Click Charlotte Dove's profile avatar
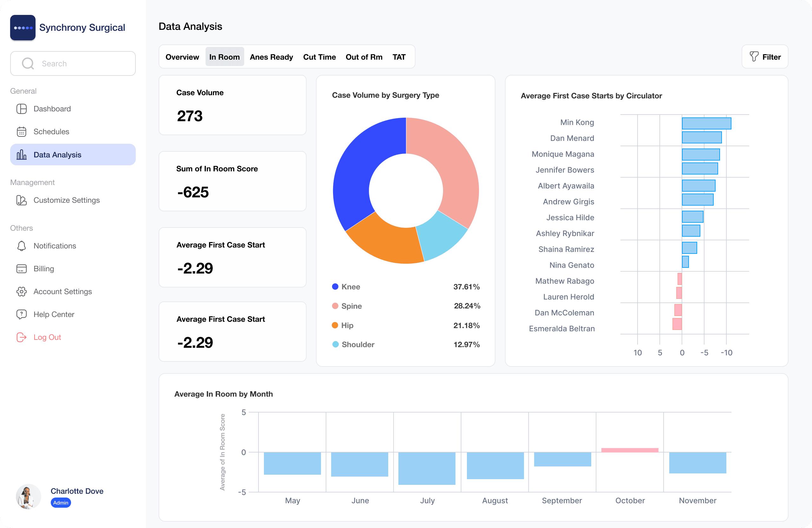 tap(28, 497)
